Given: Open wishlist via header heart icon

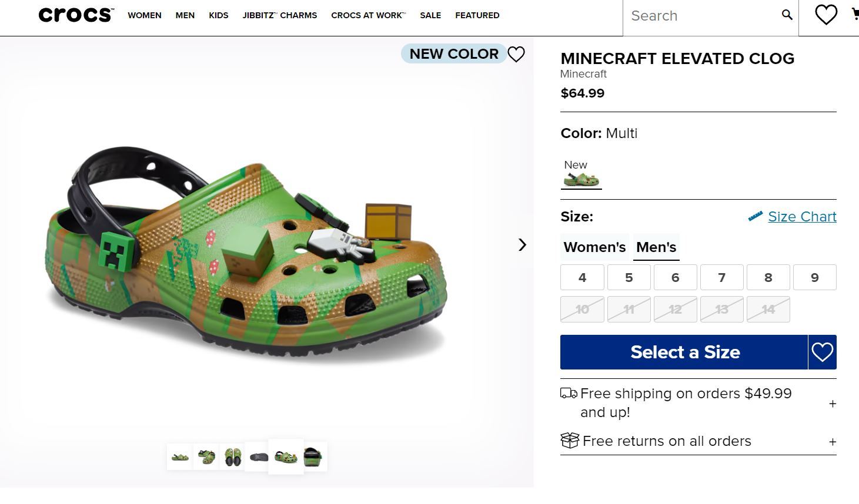Looking at the screenshot, I should coord(825,15).
